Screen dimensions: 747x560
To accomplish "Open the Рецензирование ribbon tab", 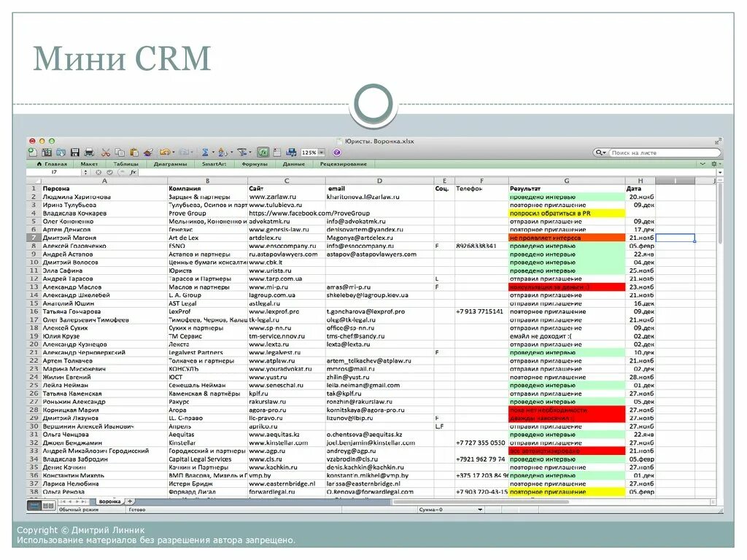I will [344, 164].
